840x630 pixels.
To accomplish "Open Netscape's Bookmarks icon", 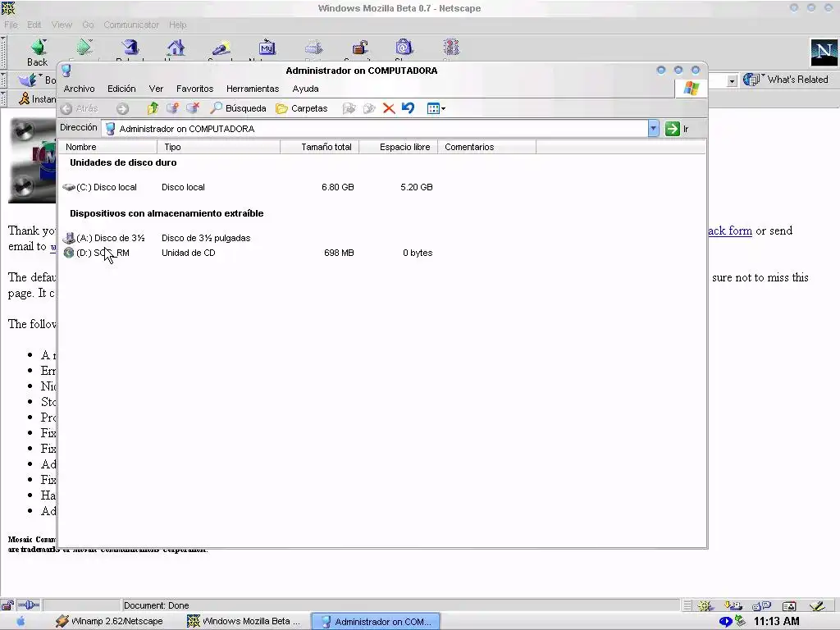I will click(28, 80).
